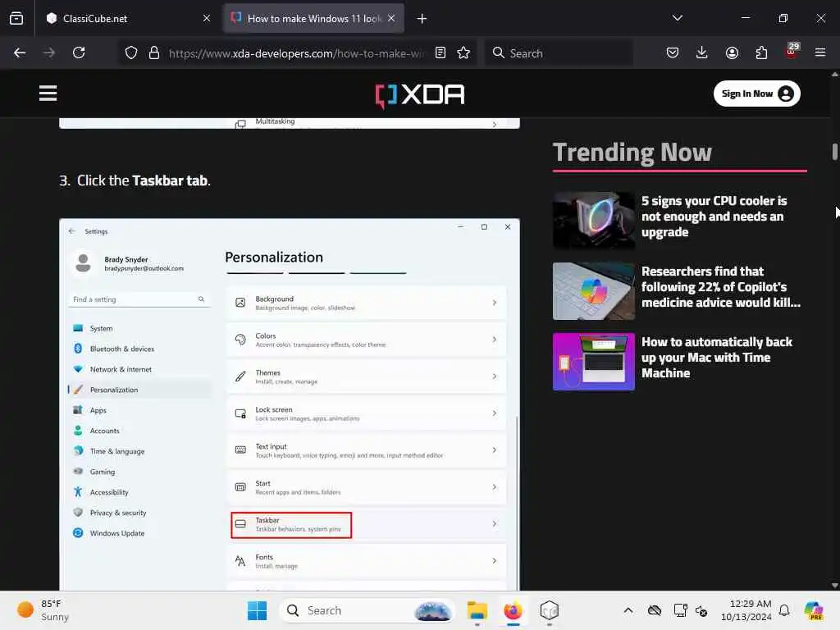This screenshot has width=840, height=630.
Task: Expand the list all tabs dropdown
Action: [x=678, y=18]
